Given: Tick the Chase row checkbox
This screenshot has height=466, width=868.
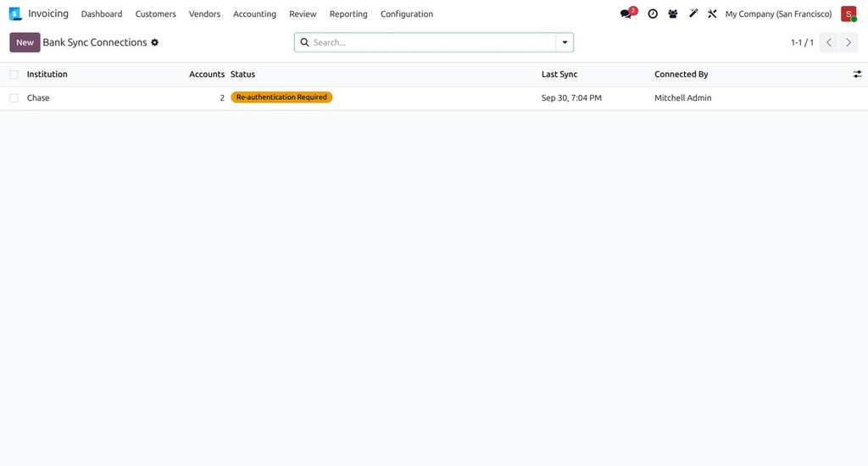Looking at the screenshot, I should [x=14, y=98].
